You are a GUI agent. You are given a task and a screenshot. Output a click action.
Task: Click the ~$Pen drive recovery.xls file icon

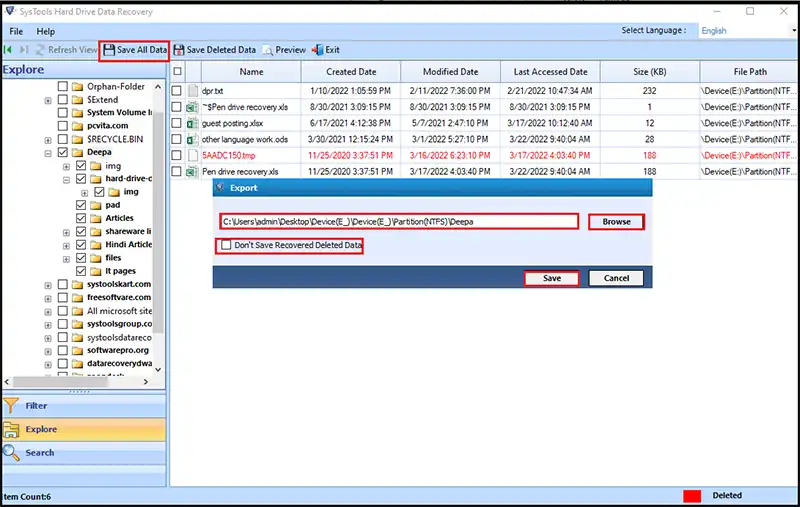point(192,107)
